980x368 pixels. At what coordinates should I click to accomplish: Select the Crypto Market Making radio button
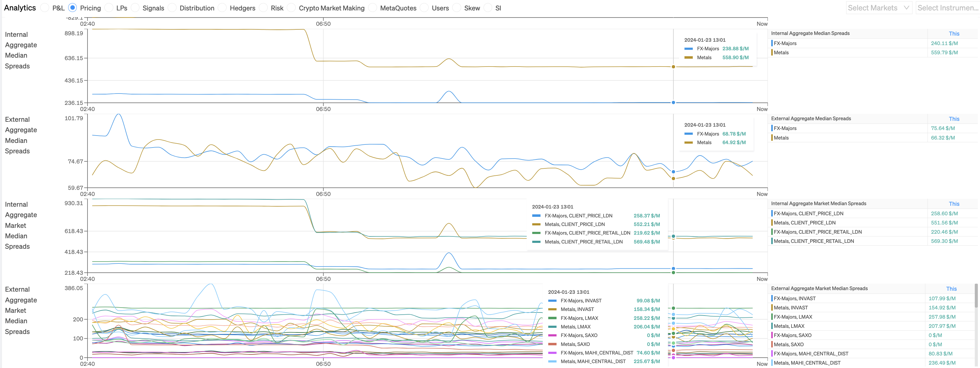(x=291, y=8)
